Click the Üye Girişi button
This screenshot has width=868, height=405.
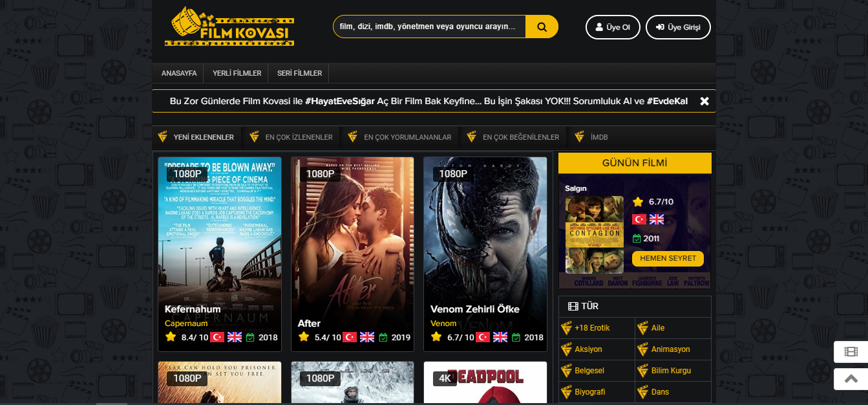click(678, 27)
